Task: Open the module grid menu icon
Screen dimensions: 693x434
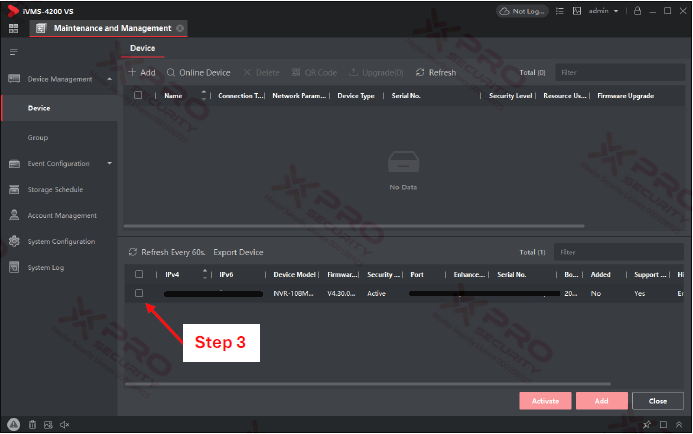Action: pyautogui.click(x=14, y=28)
